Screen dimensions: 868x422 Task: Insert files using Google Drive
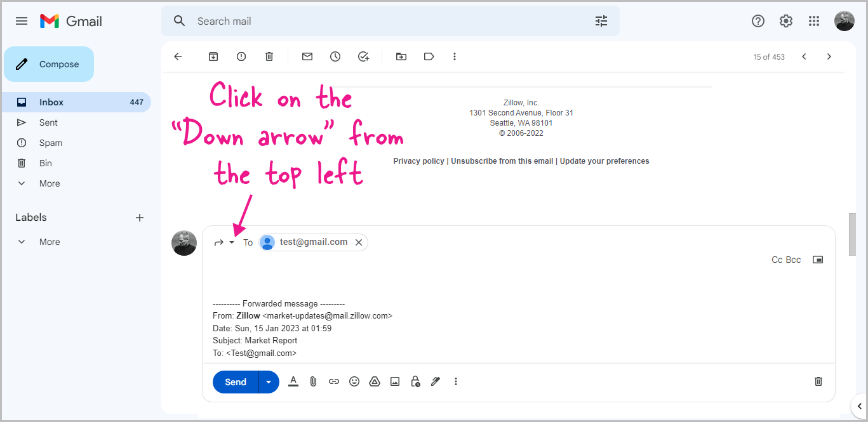click(x=374, y=381)
